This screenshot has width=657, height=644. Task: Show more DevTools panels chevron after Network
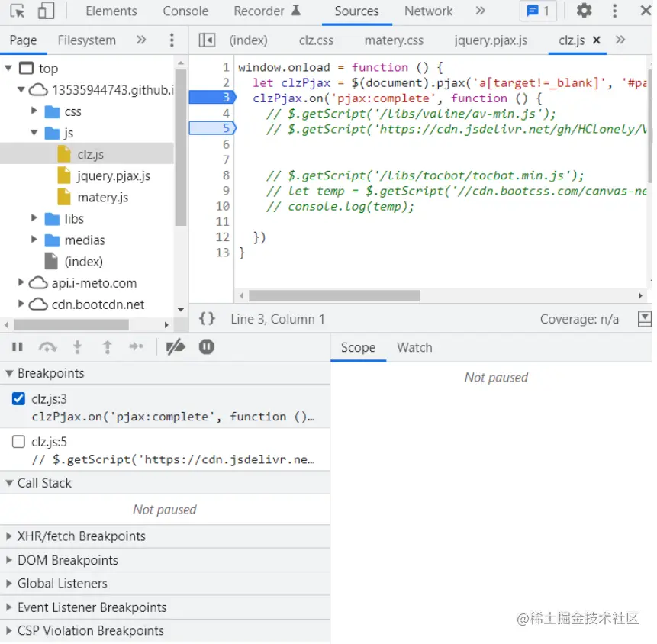click(x=480, y=11)
